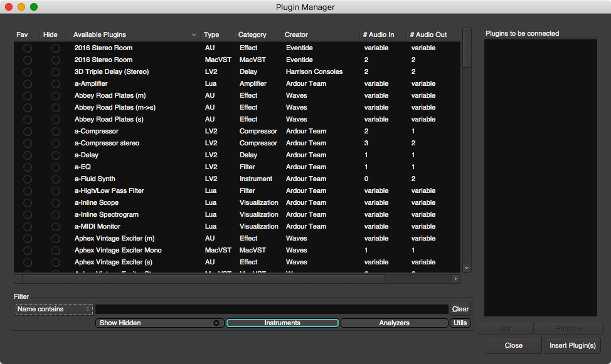Toggle the "Show Hidden" filter
The image size is (611, 364).
pyautogui.click(x=159, y=323)
